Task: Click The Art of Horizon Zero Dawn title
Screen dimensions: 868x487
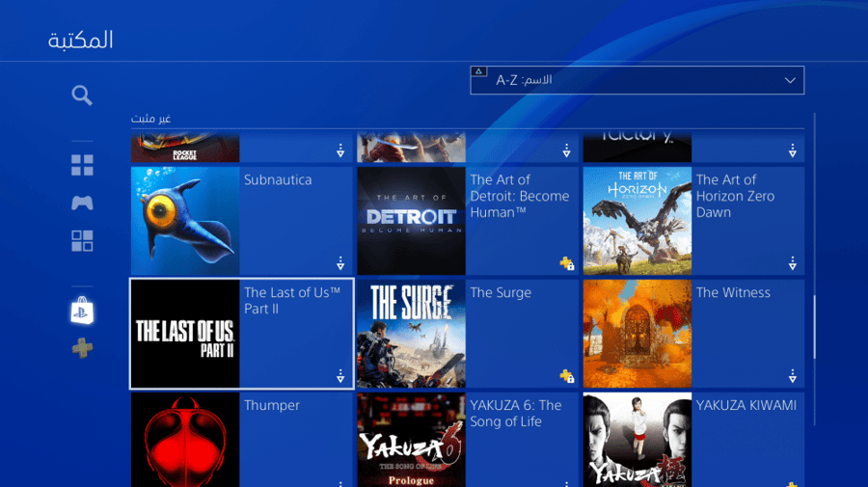Action: click(735, 196)
